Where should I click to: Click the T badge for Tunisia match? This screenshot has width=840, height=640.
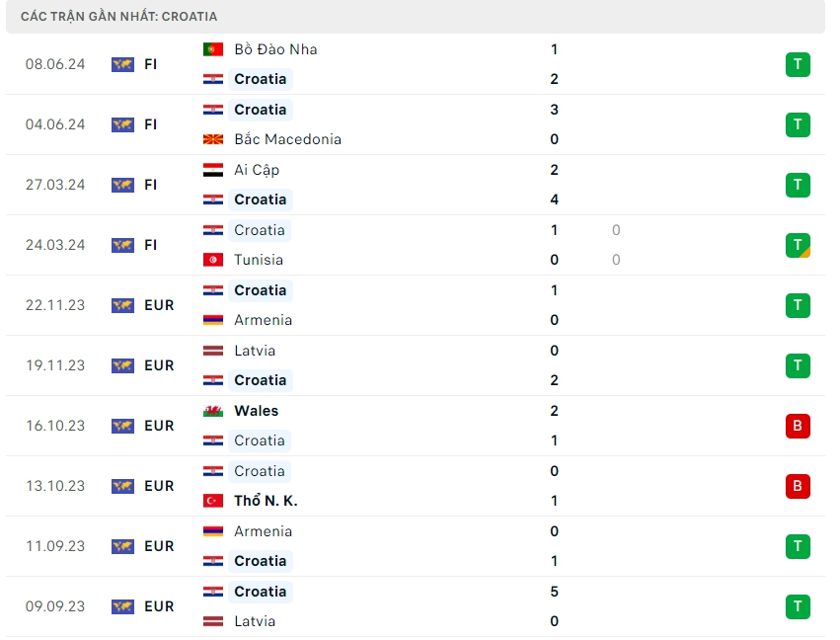click(x=798, y=245)
